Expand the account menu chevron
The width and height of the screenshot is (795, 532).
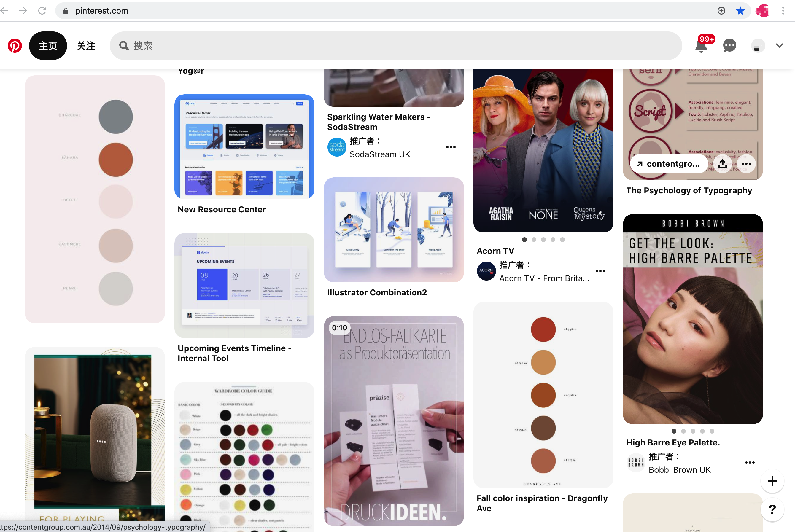point(780,45)
